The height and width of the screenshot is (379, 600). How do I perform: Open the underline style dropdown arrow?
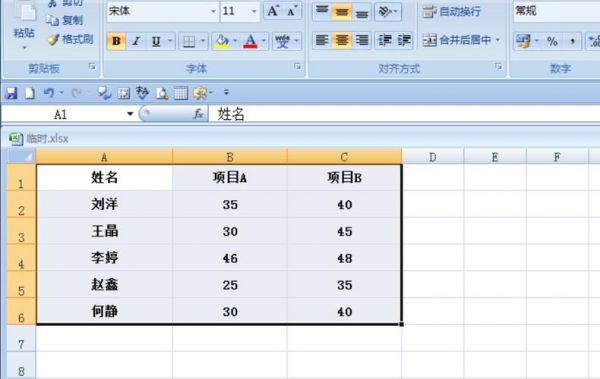click(170, 41)
